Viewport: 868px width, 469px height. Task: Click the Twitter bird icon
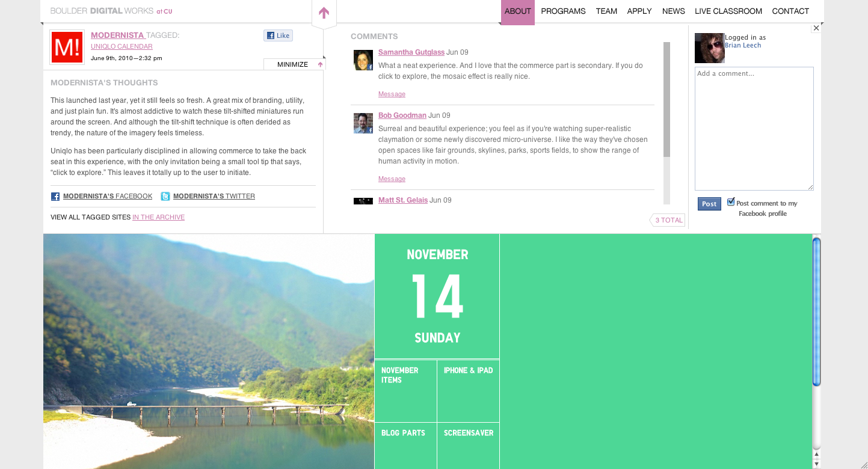tap(165, 197)
